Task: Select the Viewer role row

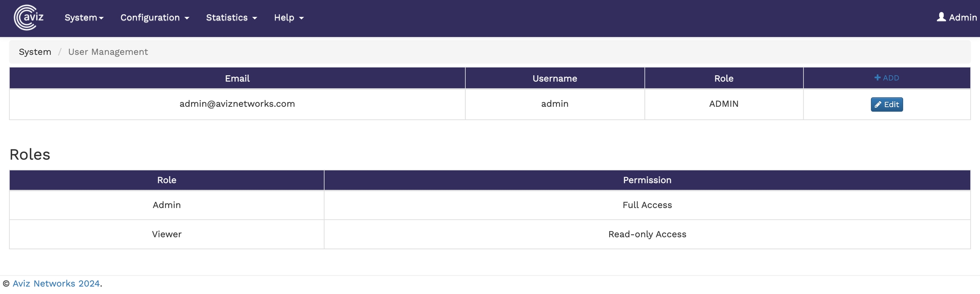Action: pos(167,234)
